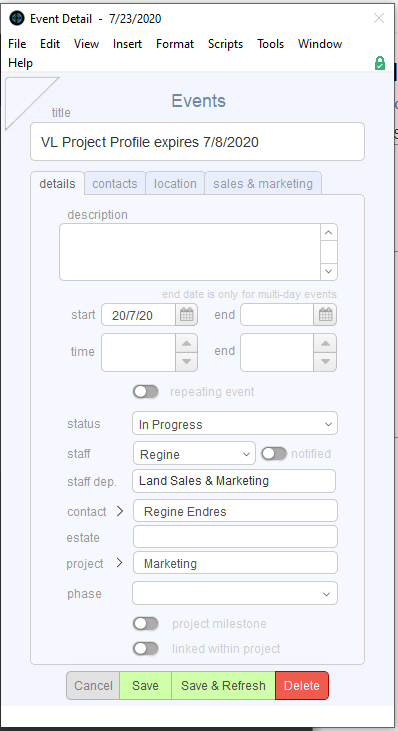Open the staff dropdown showing Regine
Screen dimensions: 398x731
tap(194, 453)
